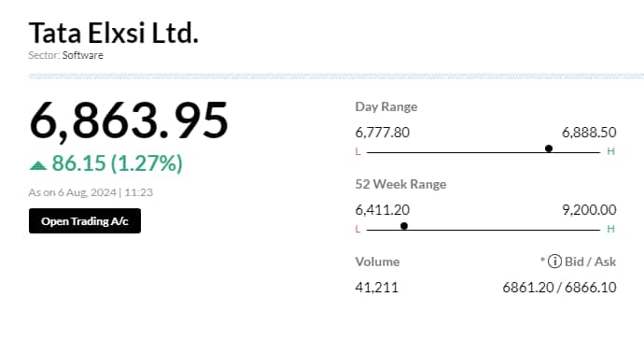Click the day low value 6,777.80
Image resolution: width=644 pixels, height=339 pixels.
[383, 133]
